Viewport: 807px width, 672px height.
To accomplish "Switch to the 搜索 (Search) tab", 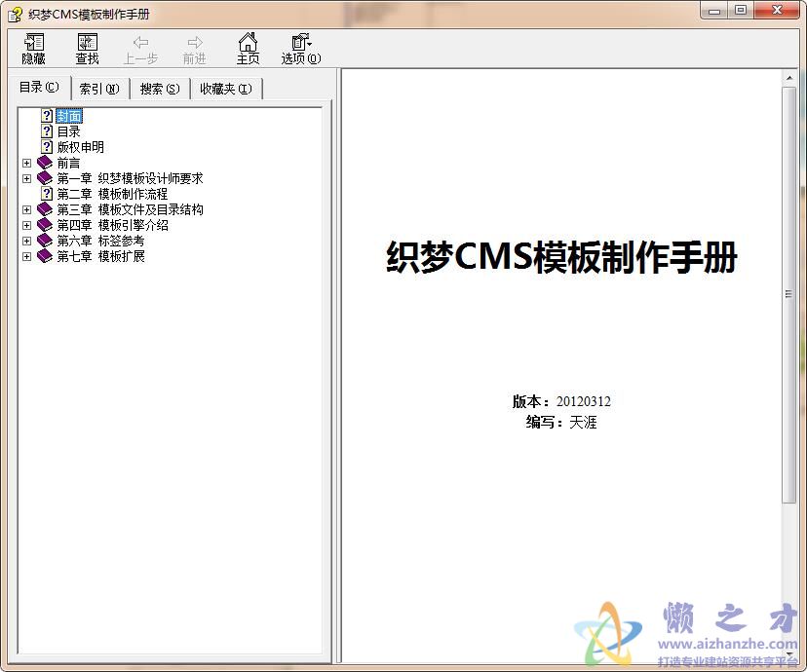I will coord(159,88).
